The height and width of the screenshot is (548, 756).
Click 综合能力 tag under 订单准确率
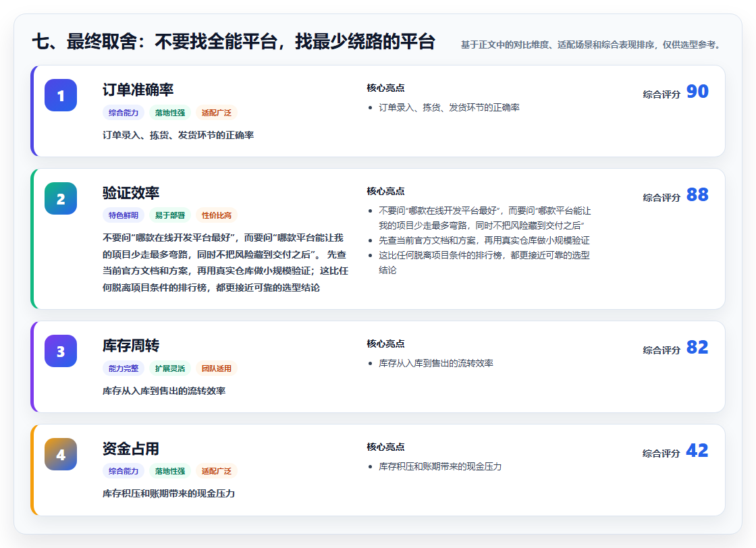(x=124, y=113)
